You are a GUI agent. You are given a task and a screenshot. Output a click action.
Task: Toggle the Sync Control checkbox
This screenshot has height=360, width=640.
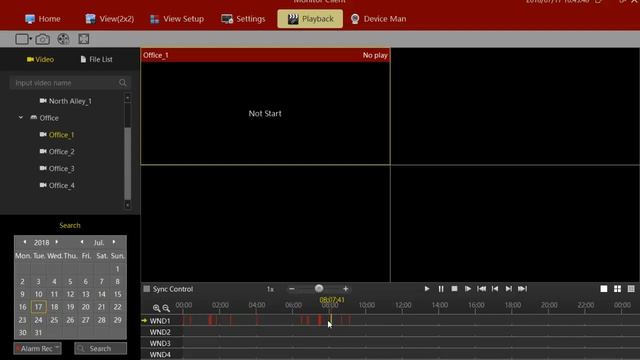(147, 289)
